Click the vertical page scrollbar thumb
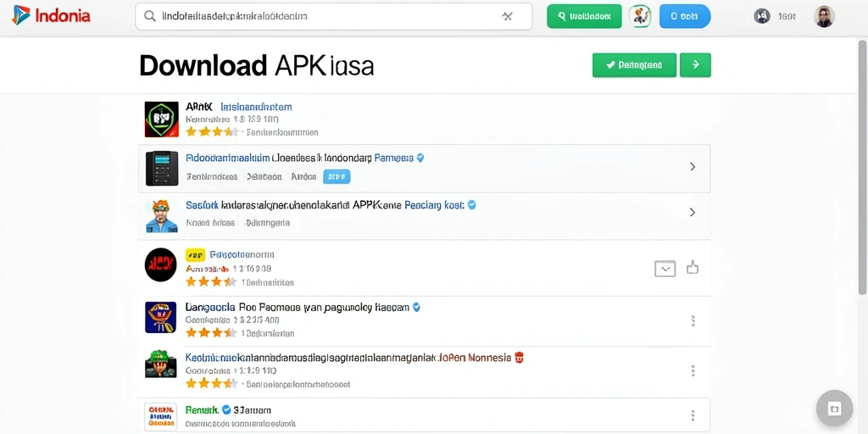868x434 pixels. click(x=862, y=169)
